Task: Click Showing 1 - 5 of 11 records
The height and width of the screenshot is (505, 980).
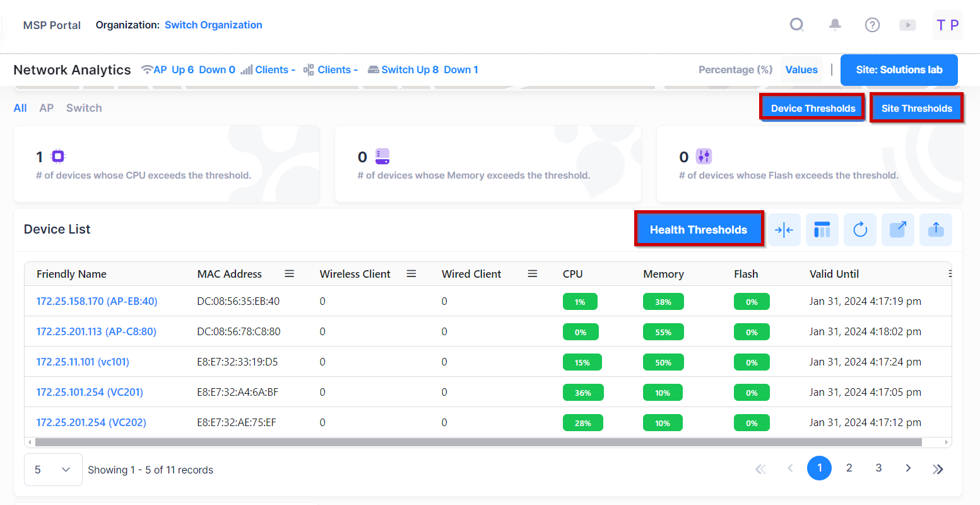Action: tap(150, 470)
